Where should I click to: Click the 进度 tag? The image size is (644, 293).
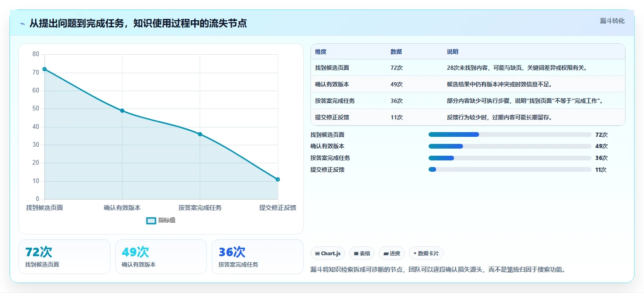coord(392,253)
